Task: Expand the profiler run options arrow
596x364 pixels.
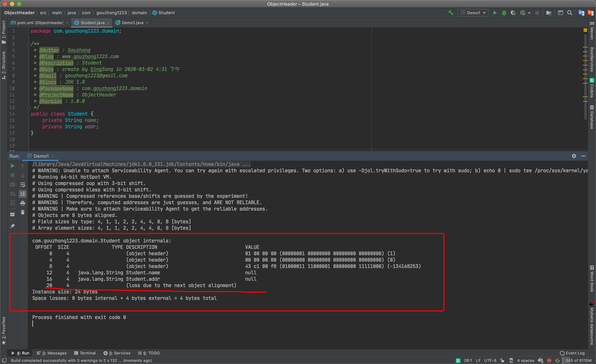Action: click(529, 13)
